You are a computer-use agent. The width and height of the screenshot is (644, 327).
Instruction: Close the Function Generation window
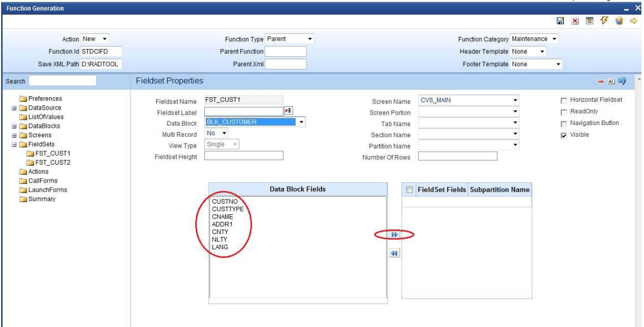click(x=637, y=9)
